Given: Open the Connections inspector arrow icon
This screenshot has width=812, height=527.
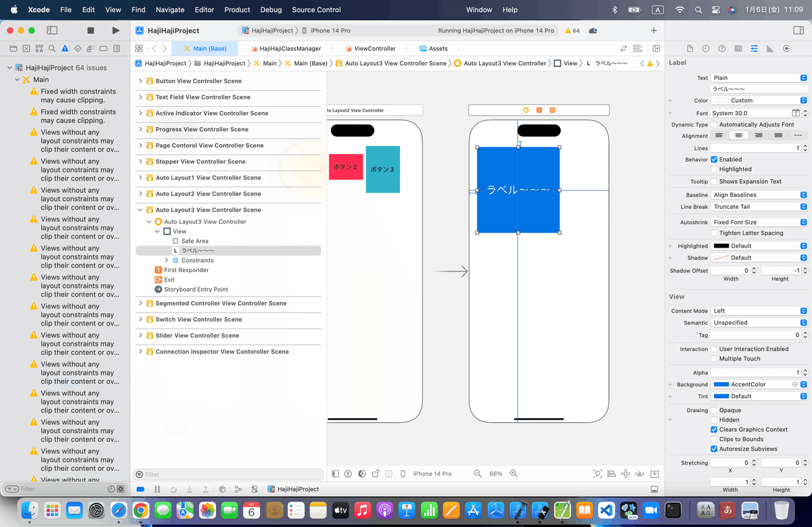Looking at the screenshot, I should click(786, 49).
